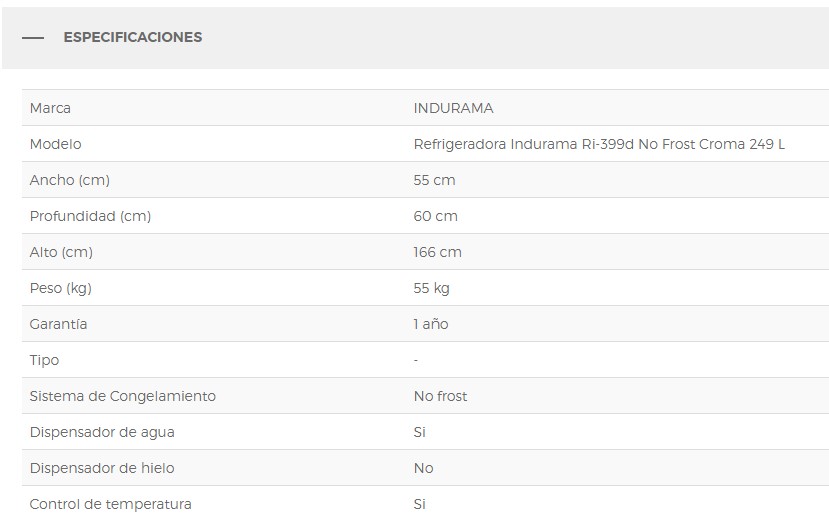Click the ESPECIFICACIONES header title
This screenshot has height=518, width=829.
coord(132,37)
